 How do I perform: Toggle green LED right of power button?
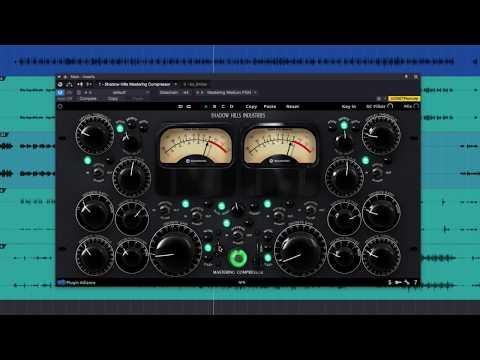pyautogui.click(x=268, y=258)
